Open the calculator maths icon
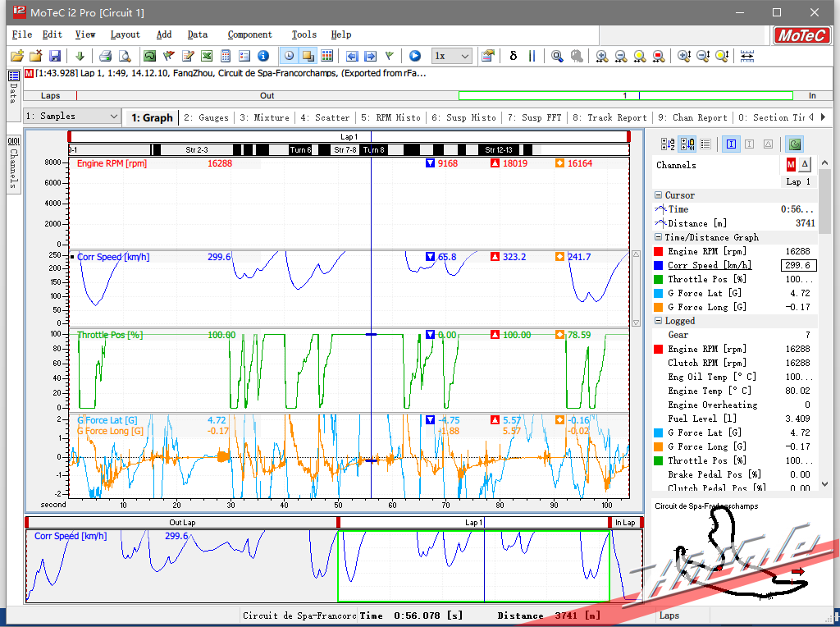This screenshot has height=627, width=840. coord(226,56)
